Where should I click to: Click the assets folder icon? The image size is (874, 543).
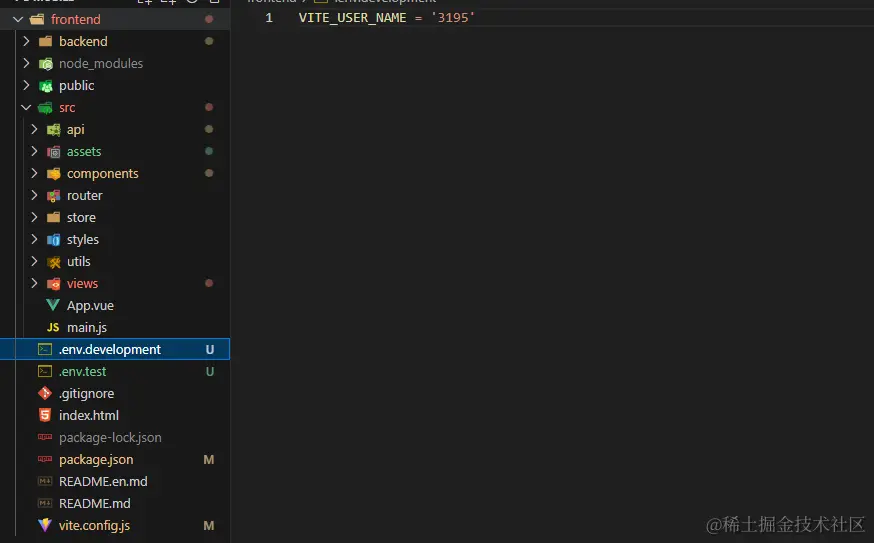click(x=54, y=152)
